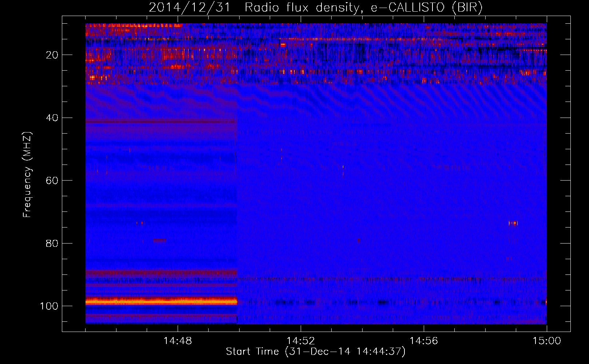Image resolution: width=589 pixels, height=364 pixels.
Task: Click the bright yellow emission band near 100 MHz
Action: coord(161,301)
